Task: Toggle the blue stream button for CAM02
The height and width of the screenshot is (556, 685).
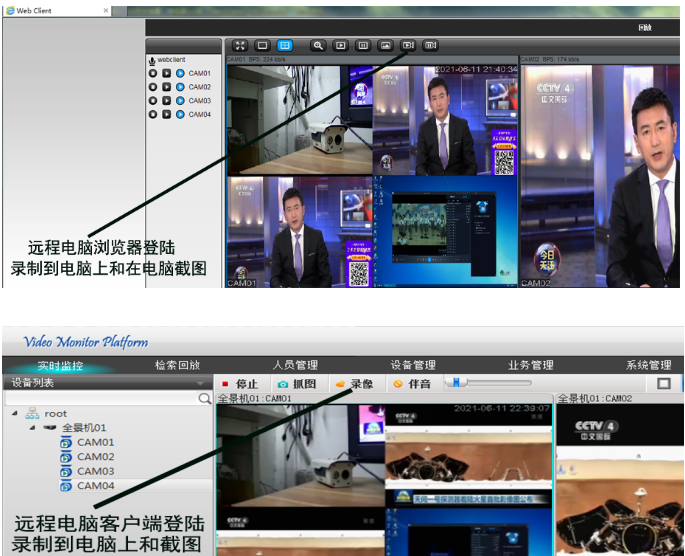Action: (180, 87)
